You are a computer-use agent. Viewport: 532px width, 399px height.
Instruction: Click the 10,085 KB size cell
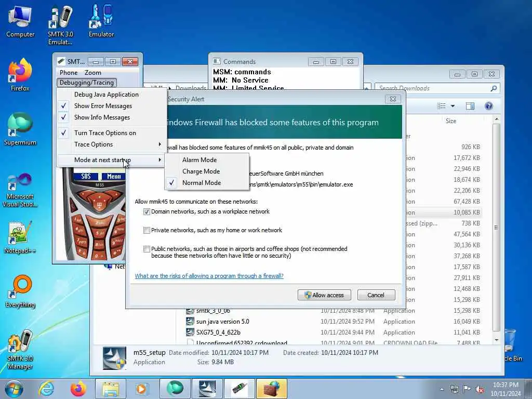click(467, 212)
